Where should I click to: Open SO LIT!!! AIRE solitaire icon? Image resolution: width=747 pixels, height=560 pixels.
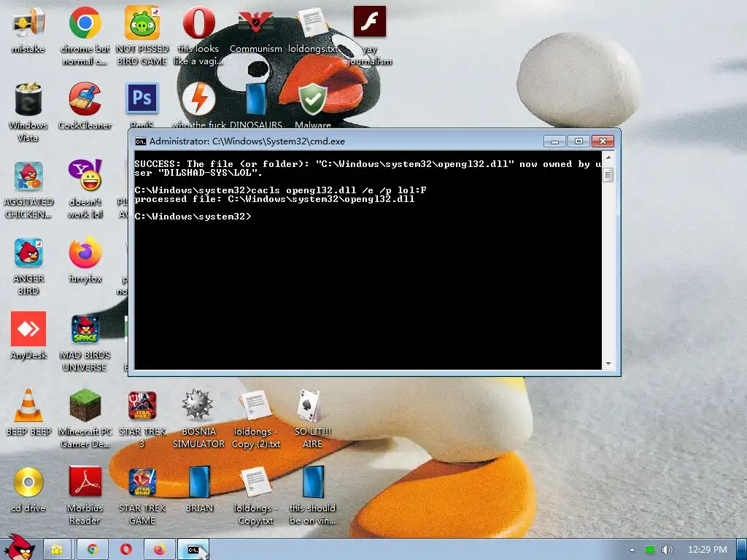pyautogui.click(x=309, y=405)
